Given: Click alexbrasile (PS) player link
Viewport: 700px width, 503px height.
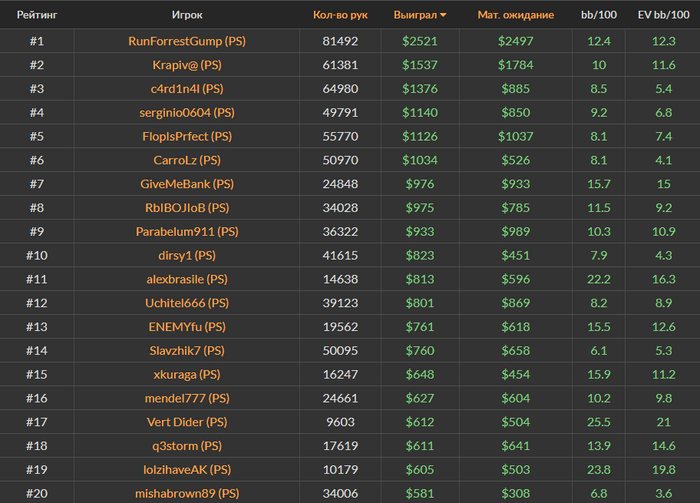Looking at the screenshot, I should [x=187, y=279].
